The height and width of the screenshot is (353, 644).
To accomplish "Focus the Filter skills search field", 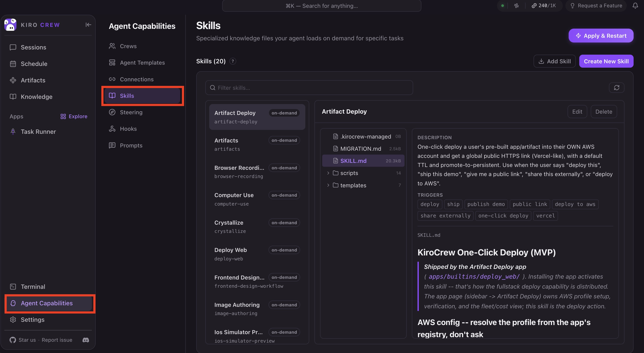I will (x=309, y=88).
